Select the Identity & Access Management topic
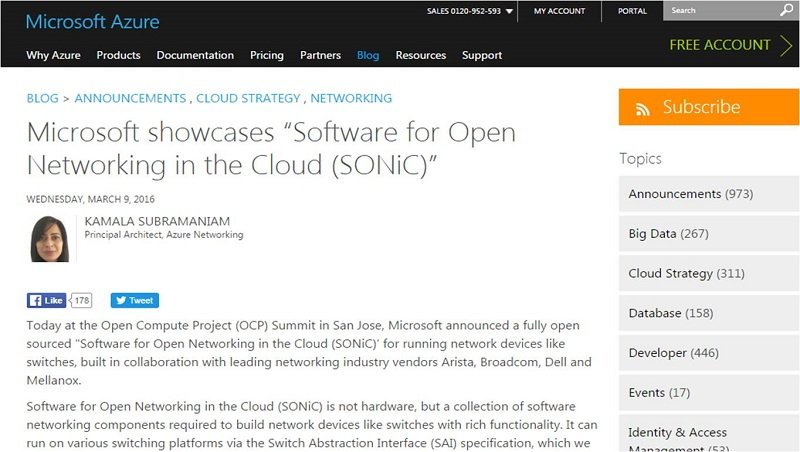 tap(709, 434)
